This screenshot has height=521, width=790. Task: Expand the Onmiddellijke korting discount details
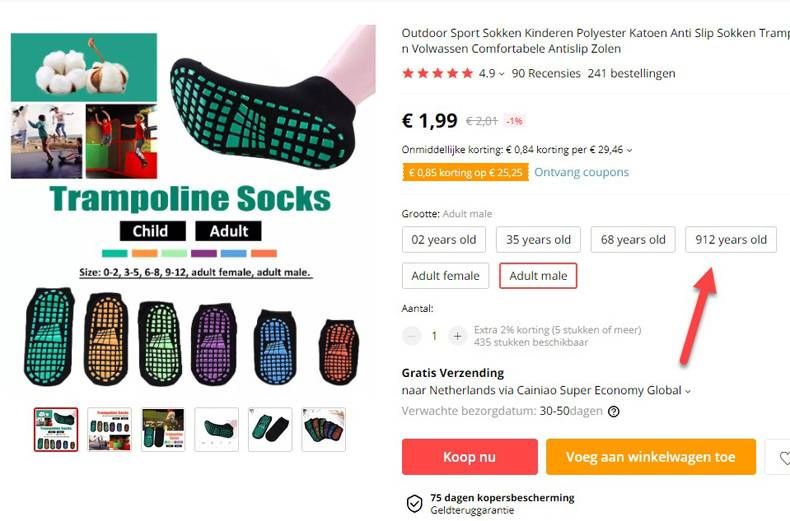[629, 151]
